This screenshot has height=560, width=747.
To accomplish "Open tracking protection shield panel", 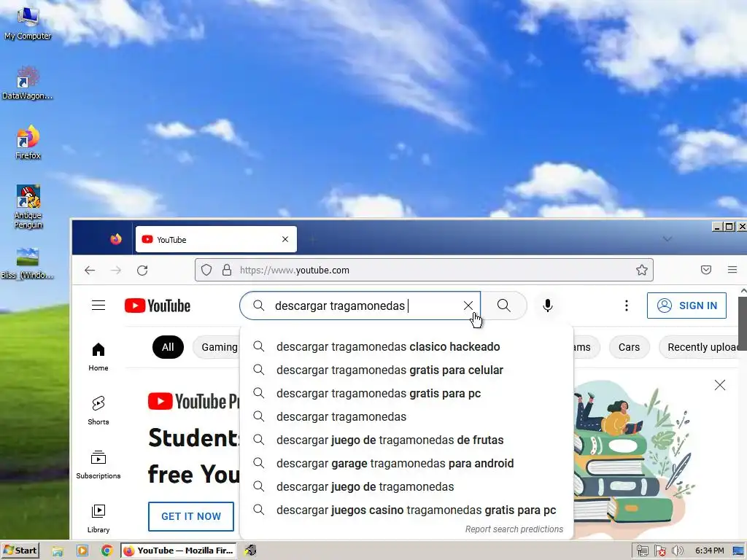I will (x=206, y=270).
